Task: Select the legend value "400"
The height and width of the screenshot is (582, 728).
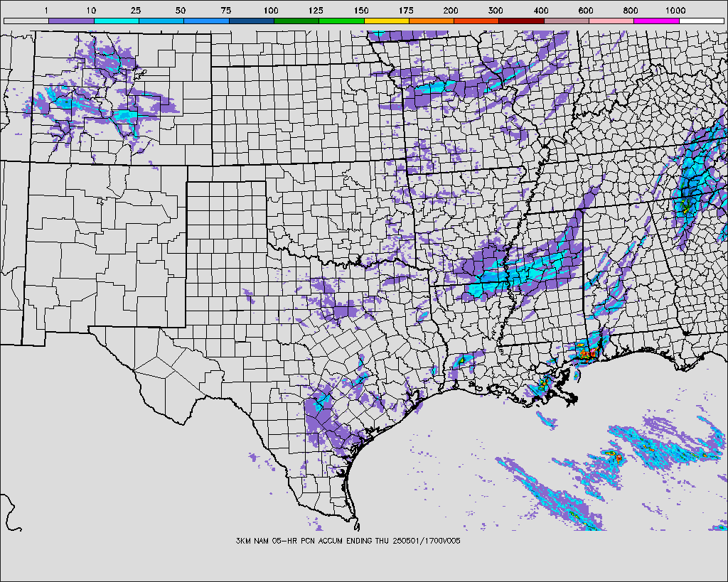Action: tap(540, 11)
